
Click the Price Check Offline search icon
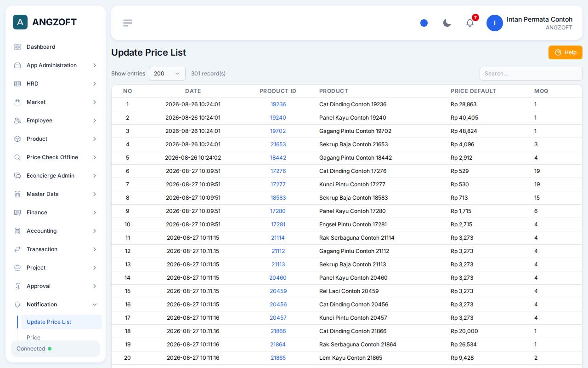pos(17,157)
